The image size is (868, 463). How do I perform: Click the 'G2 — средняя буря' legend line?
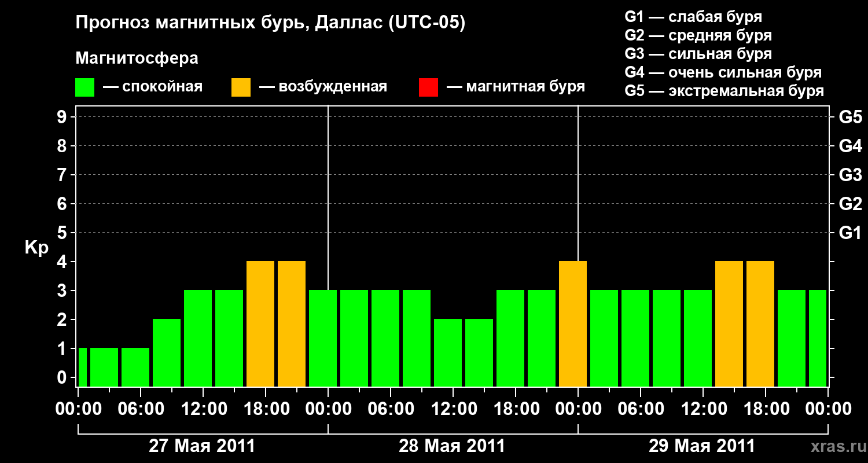pos(698,35)
